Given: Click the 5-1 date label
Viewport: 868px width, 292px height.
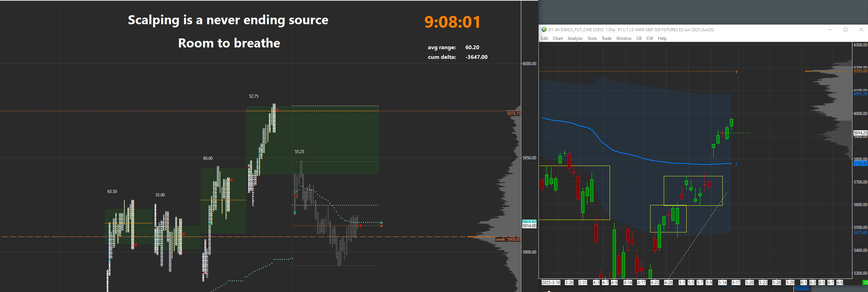Looking at the screenshot, I should [x=682, y=283].
